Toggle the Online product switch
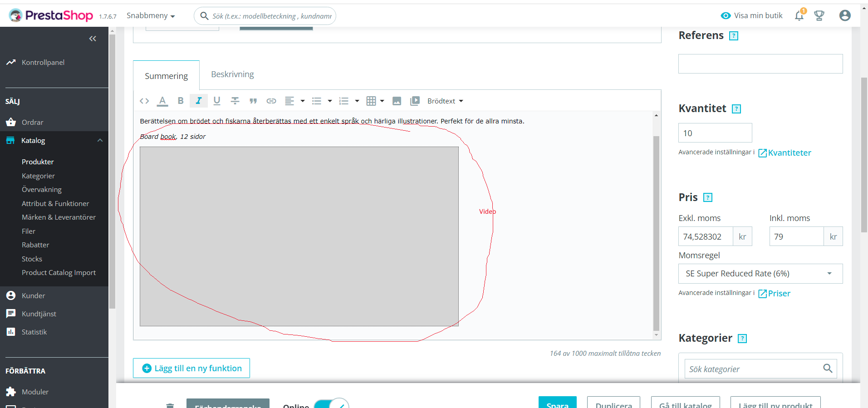 [331, 403]
